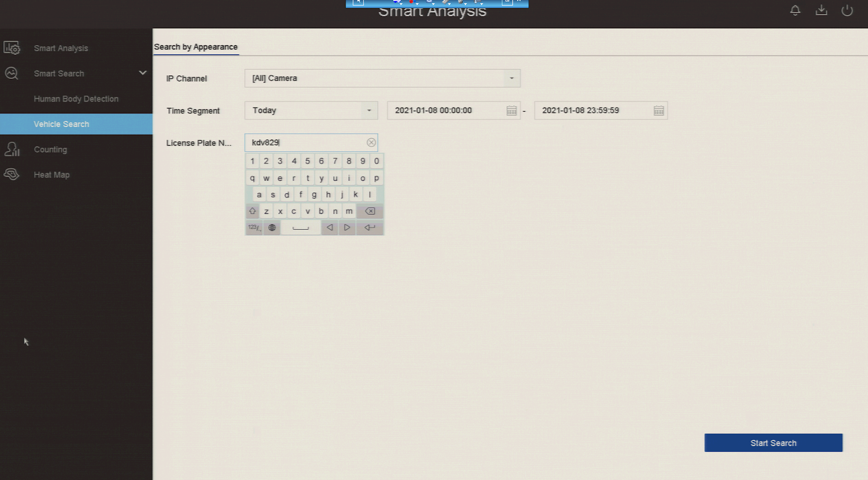Viewport: 868px width, 480px height.
Task: Select Vehicle Search in the sidebar
Action: click(76, 124)
